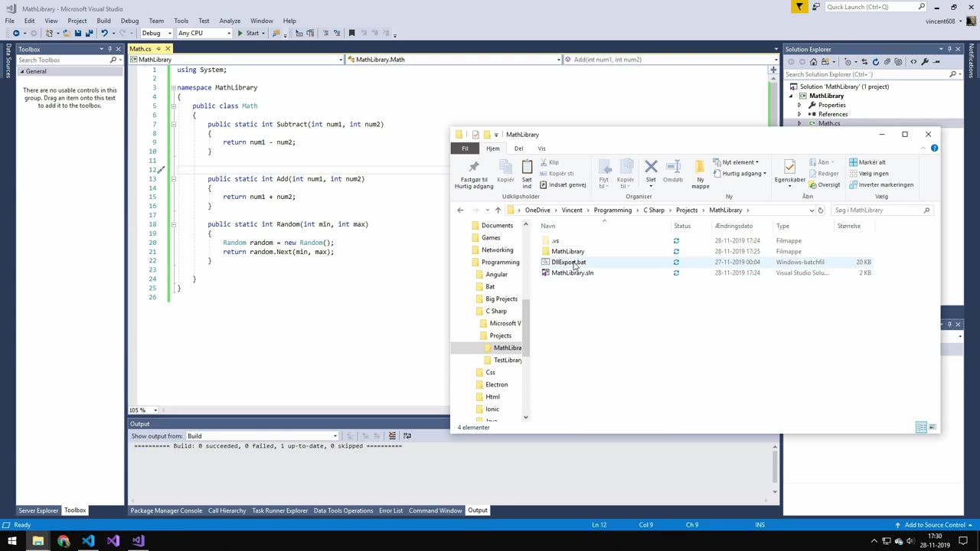
Task: Click Ny mappe new folder icon
Action: pos(700,167)
